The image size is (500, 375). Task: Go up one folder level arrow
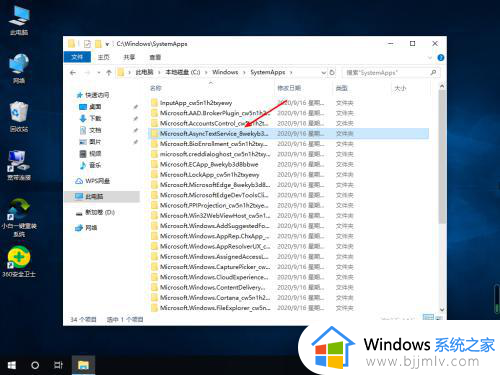109,72
